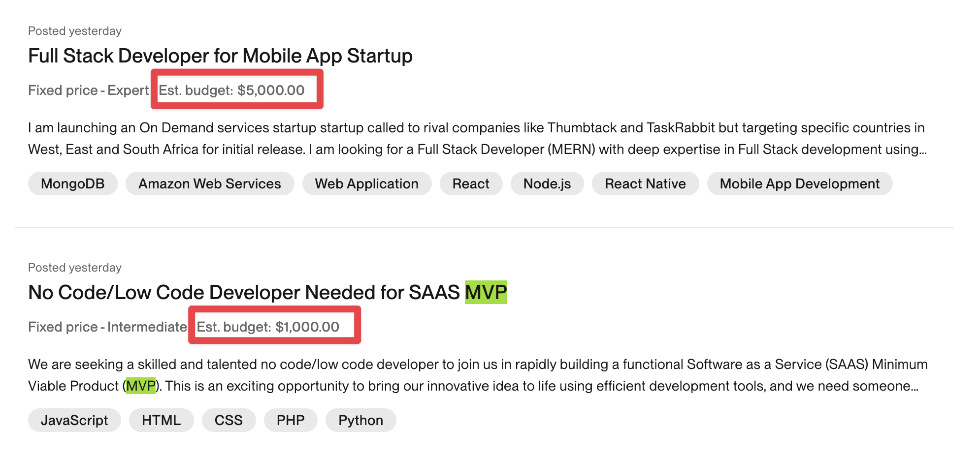Screen dimensions: 980x458
Task: Click the HTML skill tag
Action: pos(162,421)
